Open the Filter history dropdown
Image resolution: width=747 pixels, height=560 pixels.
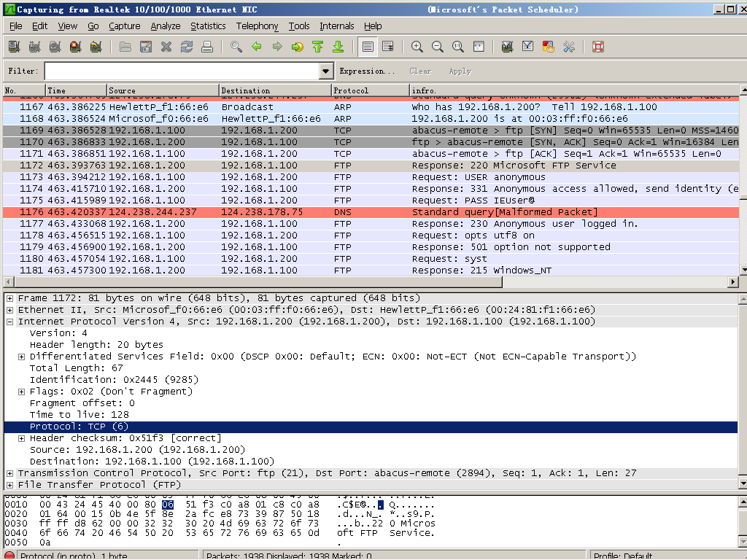(326, 71)
